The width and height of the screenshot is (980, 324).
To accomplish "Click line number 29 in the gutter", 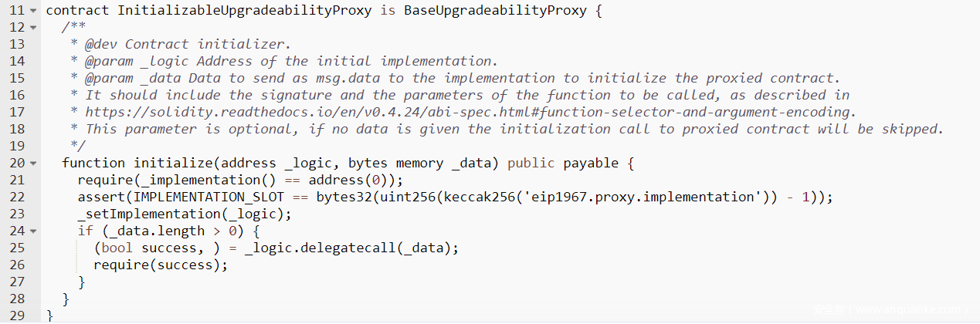I will coord(16,316).
